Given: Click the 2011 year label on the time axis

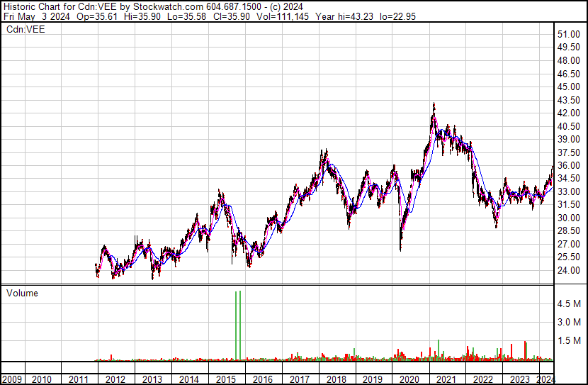Looking at the screenshot, I should 78,379.
